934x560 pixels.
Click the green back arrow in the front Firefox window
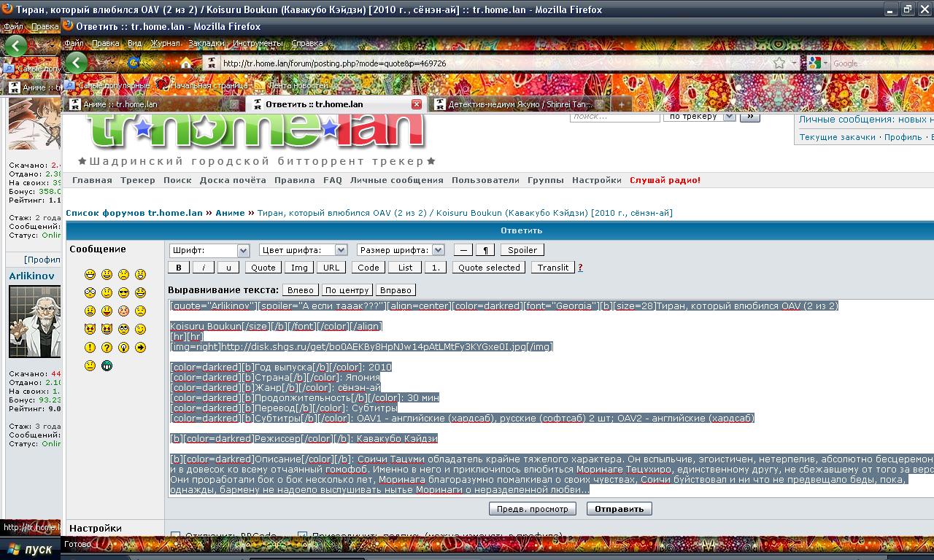77,63
